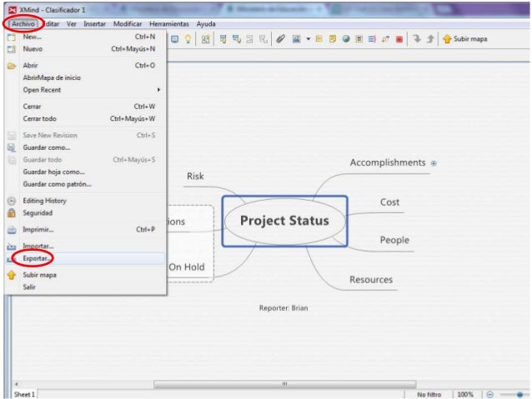The image size is (532, 399).
Task: Select the Cost topic
Action: pos(389,202)
